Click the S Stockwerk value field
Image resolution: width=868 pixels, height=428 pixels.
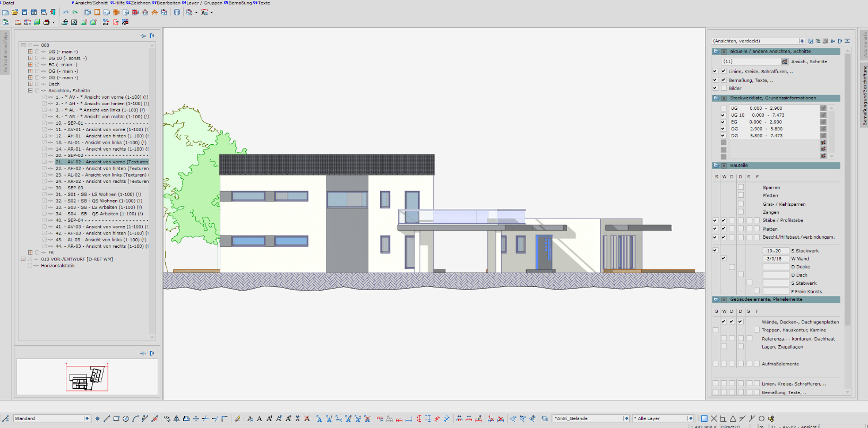pyautogui.click(x=776, y=251)
